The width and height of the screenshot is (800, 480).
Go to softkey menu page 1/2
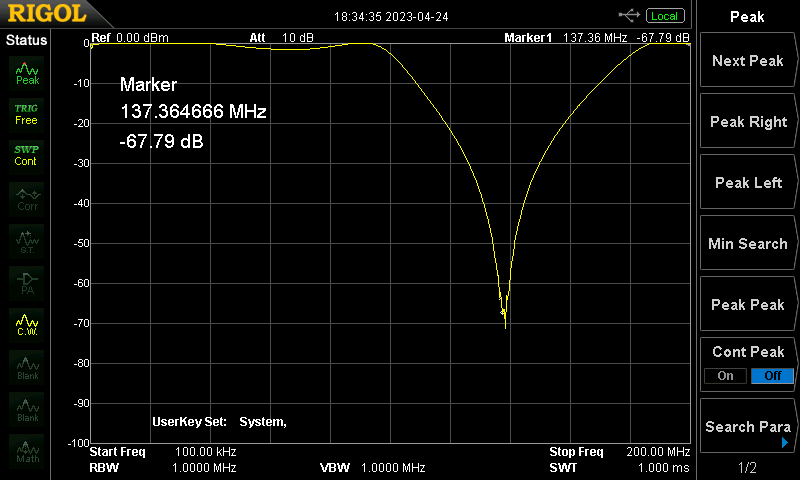747,468
